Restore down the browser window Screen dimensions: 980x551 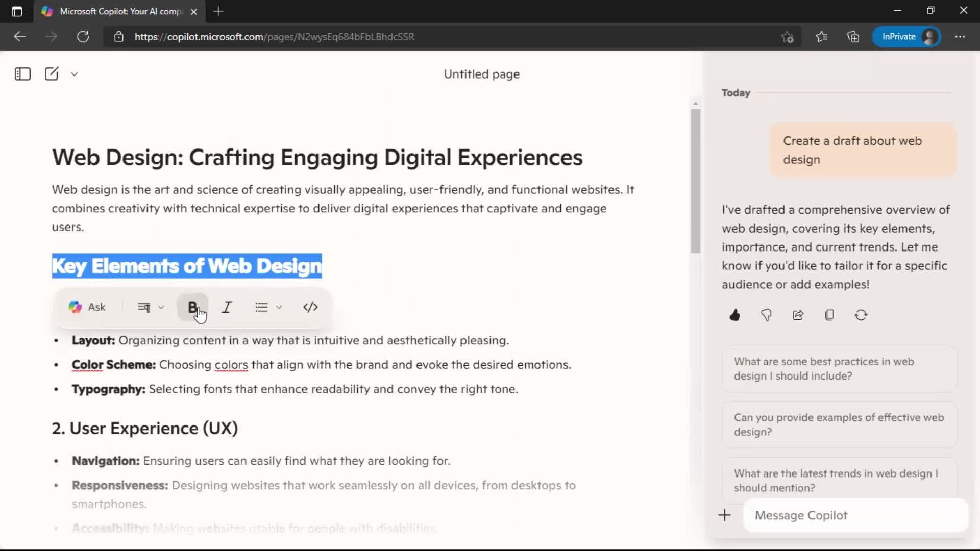pyautogui.click(x=930, y=11)
